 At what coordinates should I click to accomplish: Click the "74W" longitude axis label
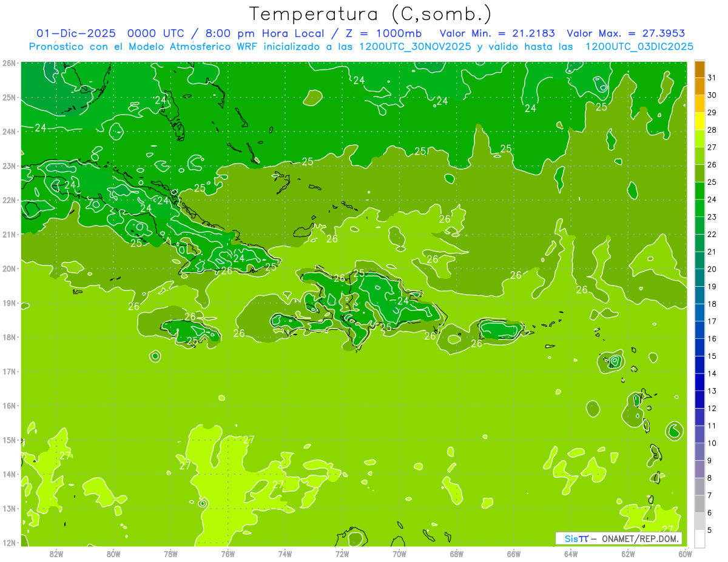pyautogui.click(x=285, y=554)
